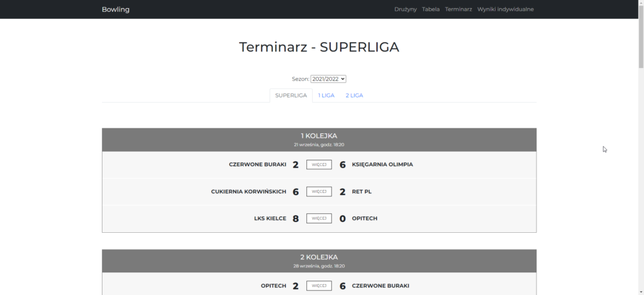
Task: Click WIĘCEJ for Opitech vs Czerwone Buraki
Action: (x=319, y=286)
